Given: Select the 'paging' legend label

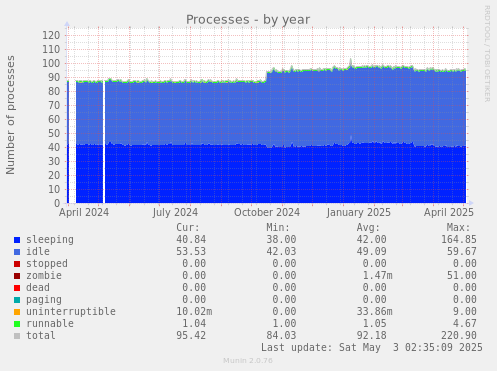Looking at the screenshot, I should click(44, 300).
